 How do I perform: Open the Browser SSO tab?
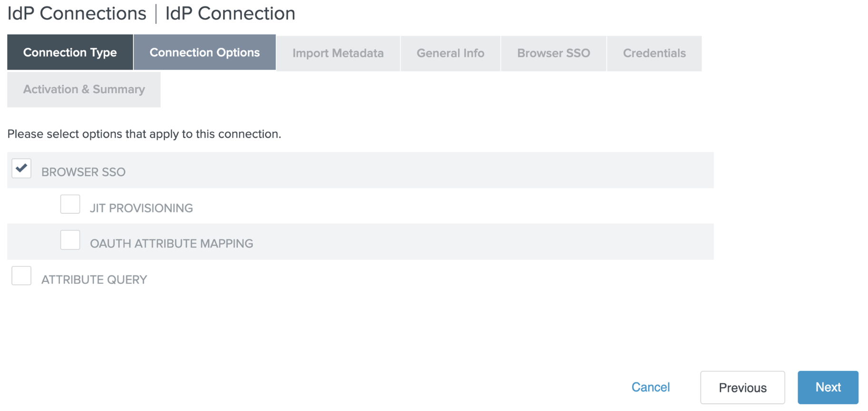point(553,53)
